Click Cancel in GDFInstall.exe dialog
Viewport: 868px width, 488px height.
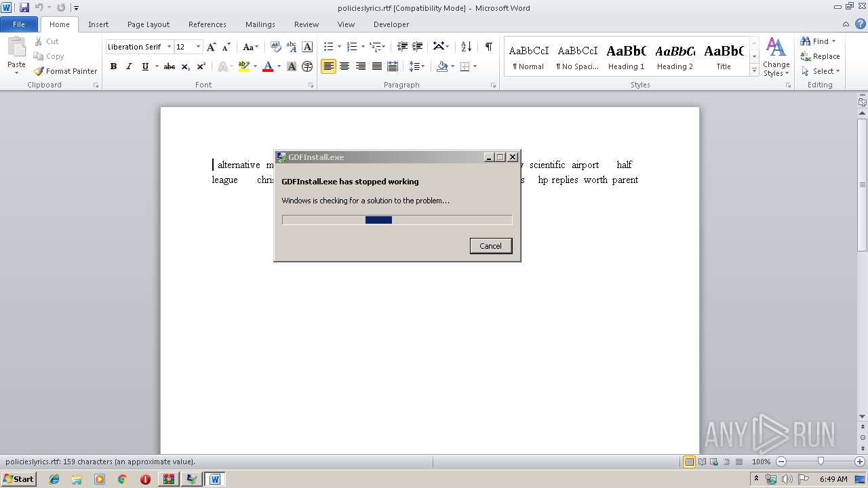(491, 246)
